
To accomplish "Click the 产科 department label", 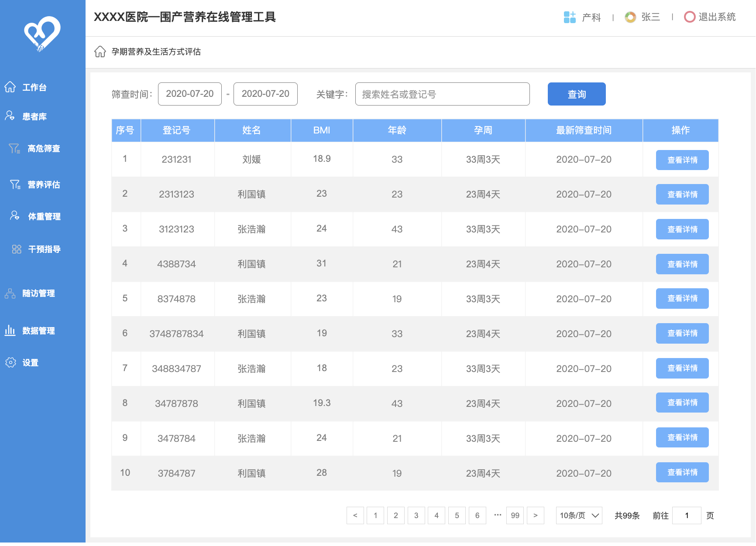I will [x=591, y=17].
